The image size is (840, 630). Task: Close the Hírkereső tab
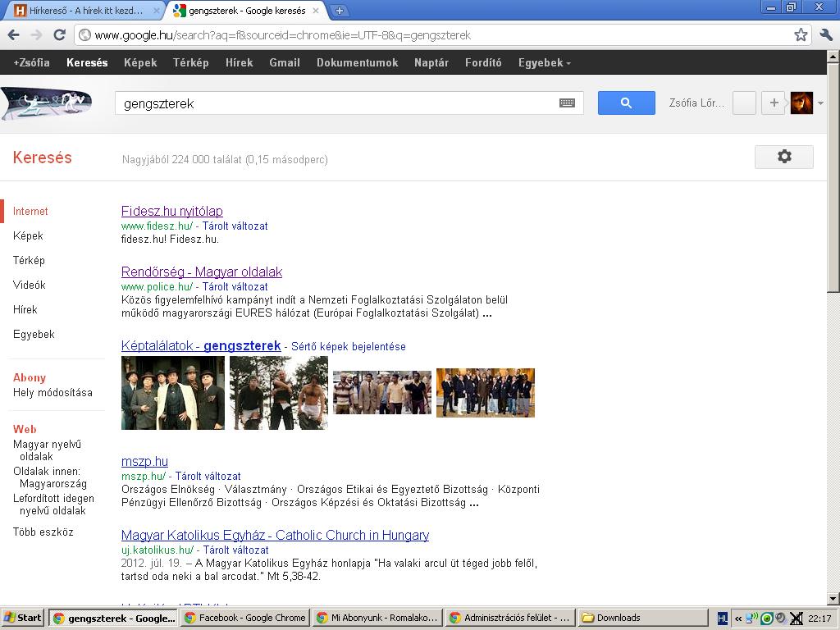(156, 11)
